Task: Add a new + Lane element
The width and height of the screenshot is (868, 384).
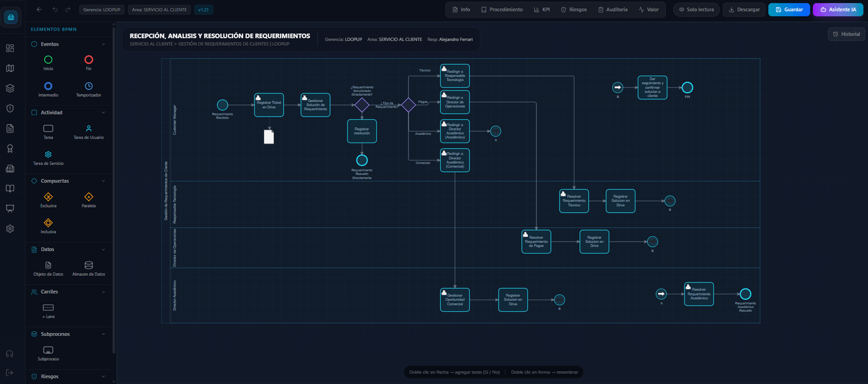Action: pyautogui.click(x=48, y=310)
